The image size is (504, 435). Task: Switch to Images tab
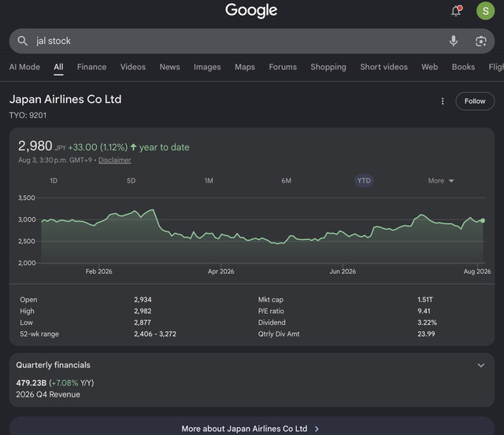point(207,67)
